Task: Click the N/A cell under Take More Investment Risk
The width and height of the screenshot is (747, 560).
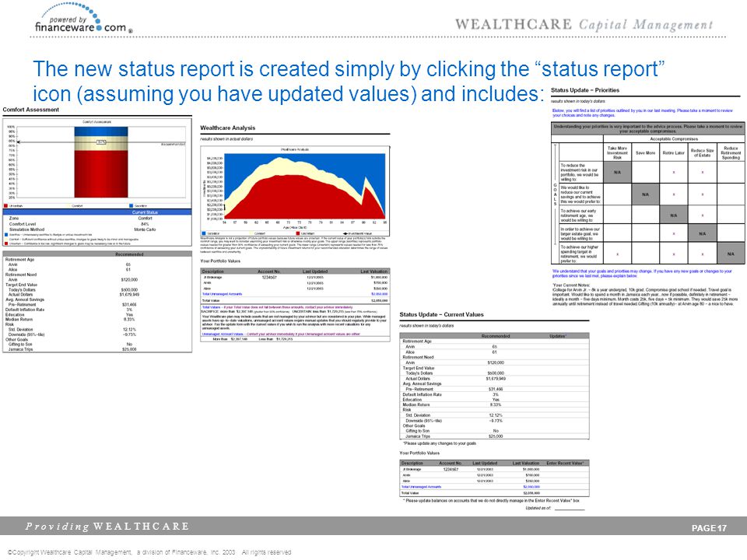Action: click(x=617, y=173)
